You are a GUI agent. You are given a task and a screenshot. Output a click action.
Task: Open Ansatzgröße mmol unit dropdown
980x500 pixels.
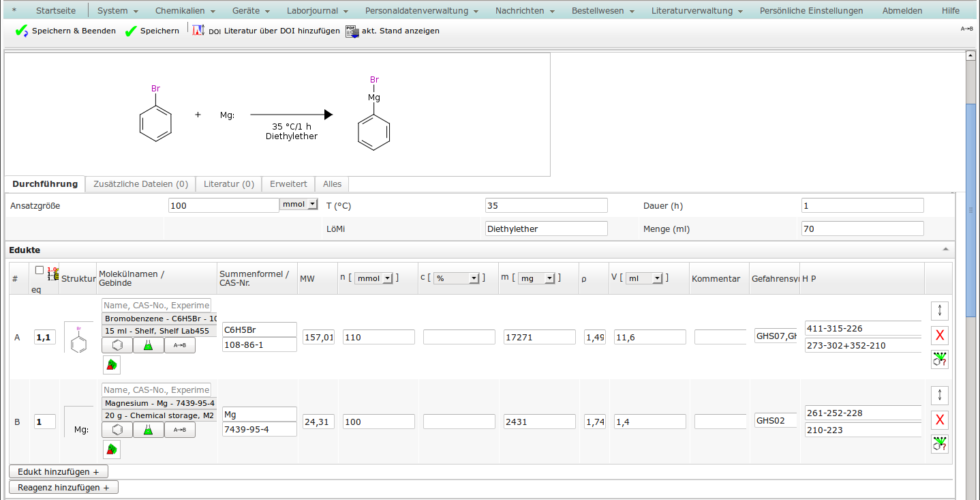coord(299,205)
